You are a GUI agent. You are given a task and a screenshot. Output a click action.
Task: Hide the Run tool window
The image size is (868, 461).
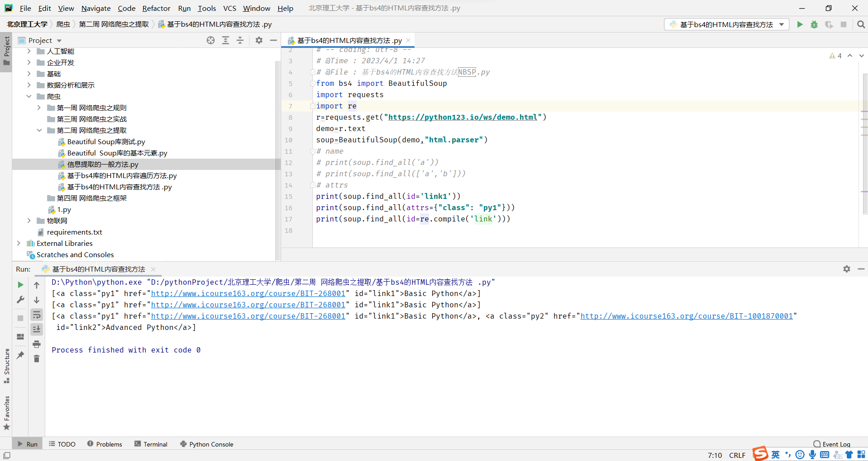861,269
